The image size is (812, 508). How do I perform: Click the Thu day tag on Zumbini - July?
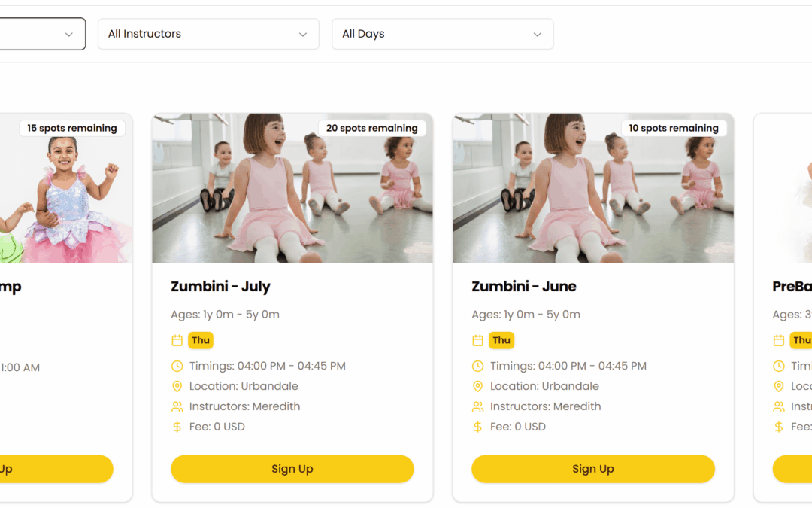(x=201, y=341)
